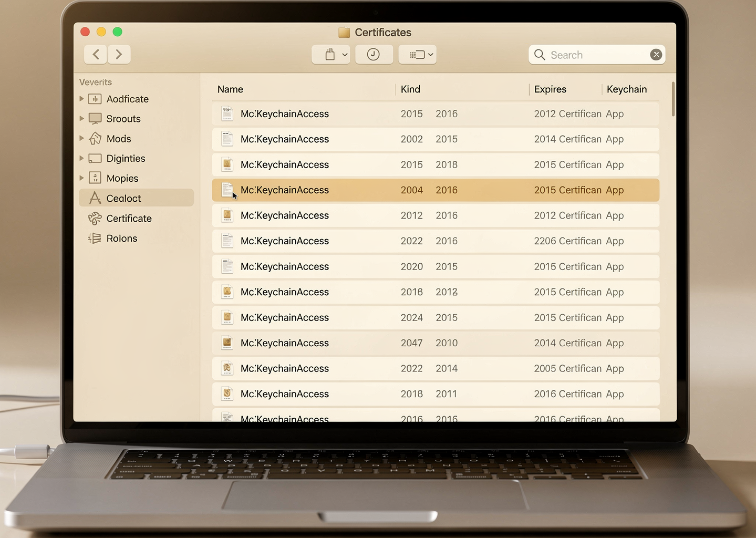
Task: Click the share icon in toolbar
Action: click(x=330, y=55)
